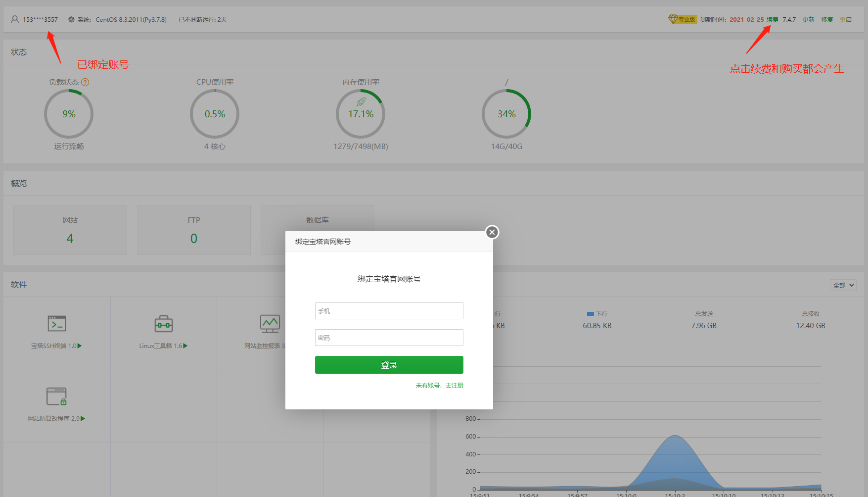868x497 pixels.
Task: Open the FTP card showing 0
Action: [x=194, y=230]
